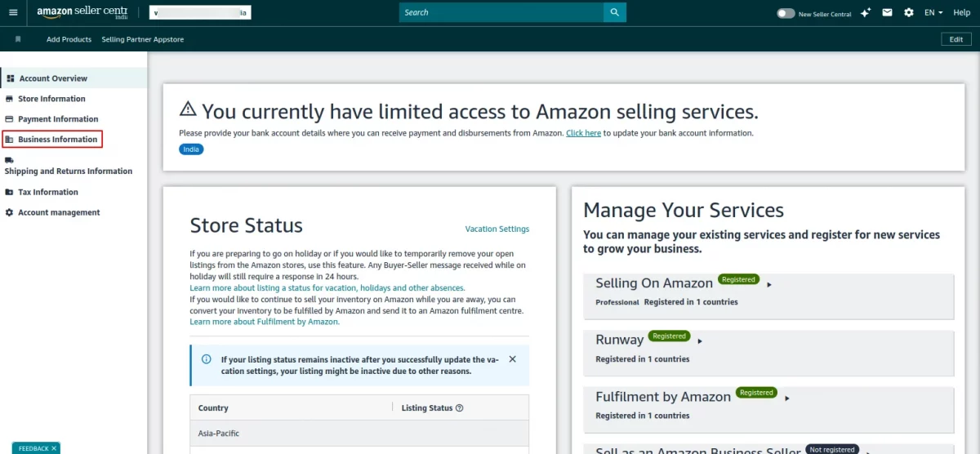Click the Add Products shortcut
Screen dimensions: 980x454
point(69,39)
